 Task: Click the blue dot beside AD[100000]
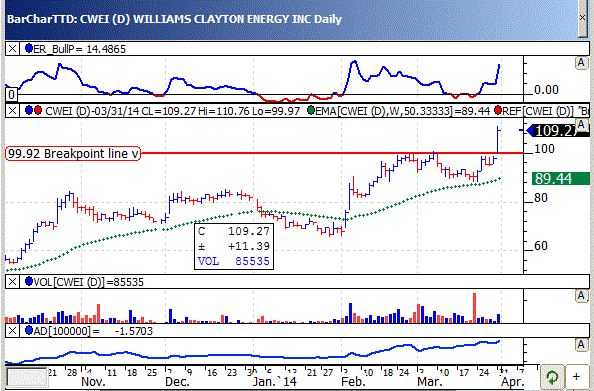pos(29,331)
